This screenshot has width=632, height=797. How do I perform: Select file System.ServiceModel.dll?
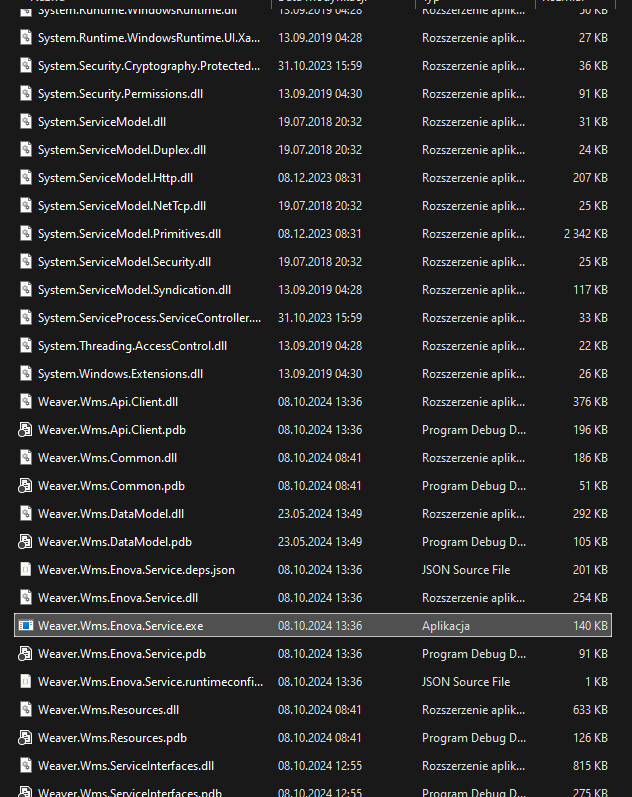click(x=102, y=122)
